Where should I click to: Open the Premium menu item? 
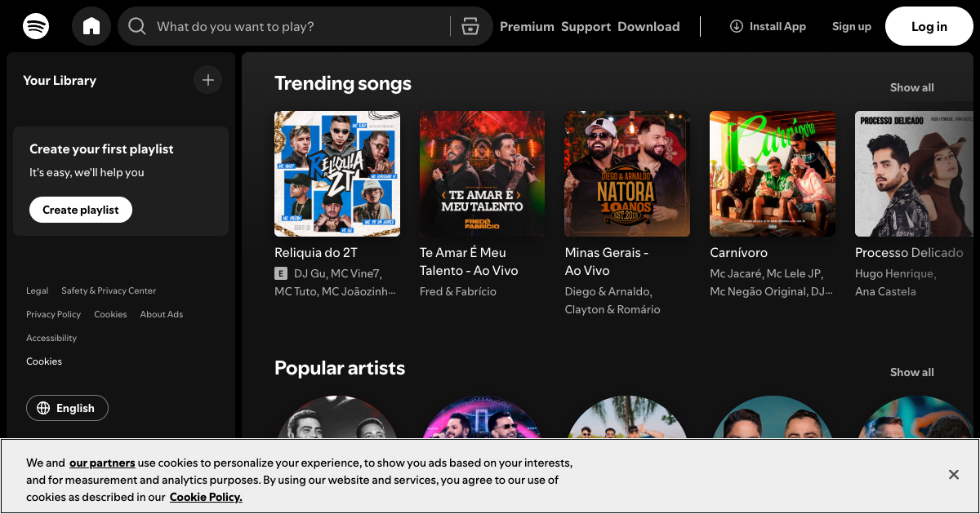tap(527, 26)
